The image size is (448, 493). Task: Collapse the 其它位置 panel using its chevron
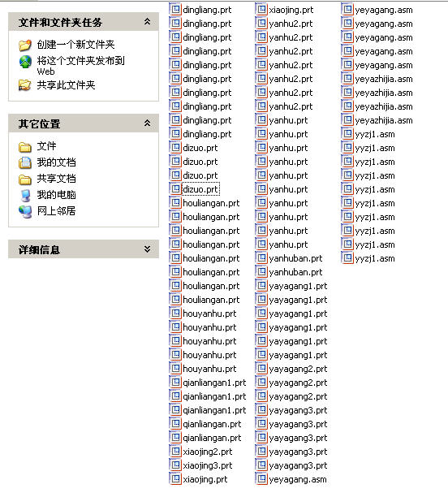147,123
